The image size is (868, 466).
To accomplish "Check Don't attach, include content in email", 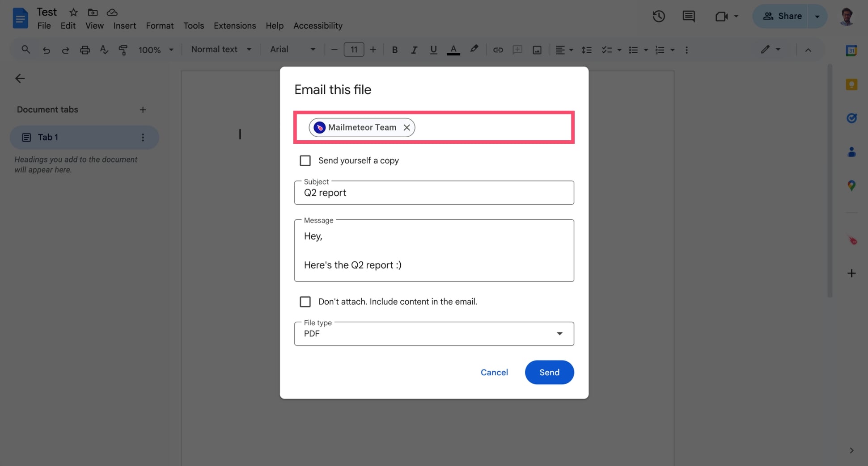I will coord(305,302).
